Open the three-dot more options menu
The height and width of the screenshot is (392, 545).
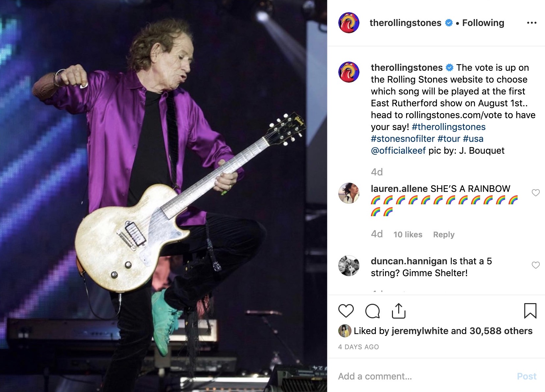(x=532, y=23)
